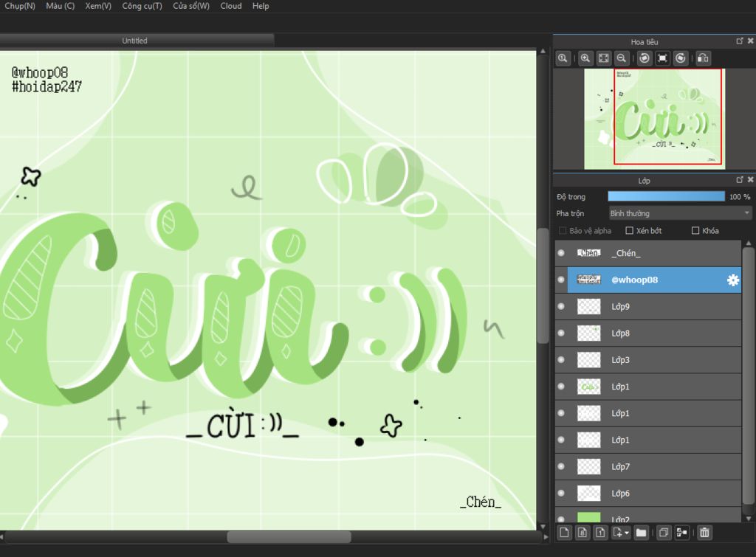Open the Chụp(N) menu

point(20,6)
